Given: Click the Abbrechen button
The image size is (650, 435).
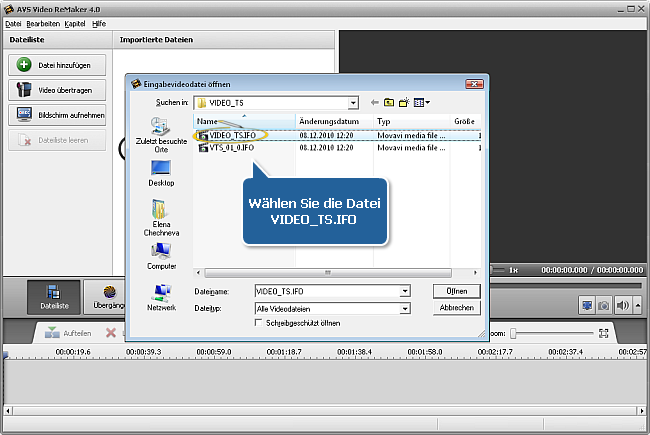Looking at the screenshot, I should (x=457, y=308).
